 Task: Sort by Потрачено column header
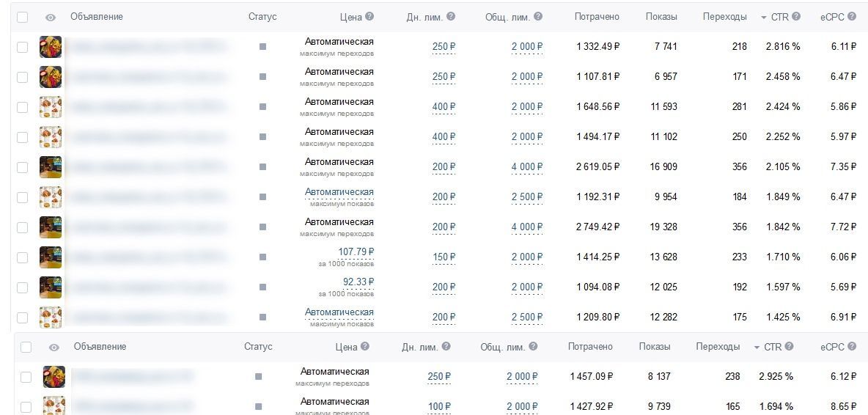tap(597, 17)
